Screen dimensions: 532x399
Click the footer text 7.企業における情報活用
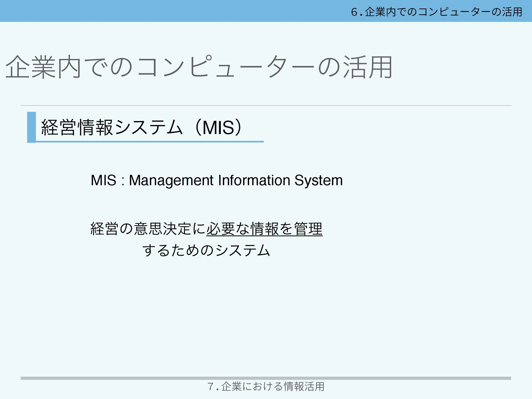(266, 386)
